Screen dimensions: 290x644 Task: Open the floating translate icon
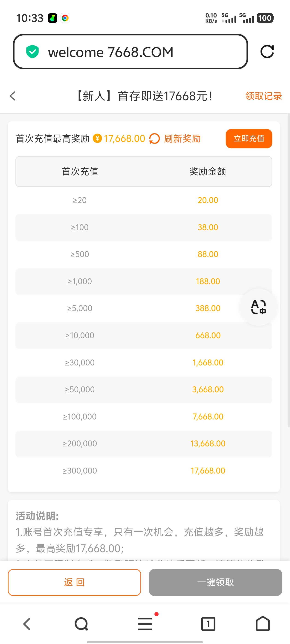pos(258,307)
